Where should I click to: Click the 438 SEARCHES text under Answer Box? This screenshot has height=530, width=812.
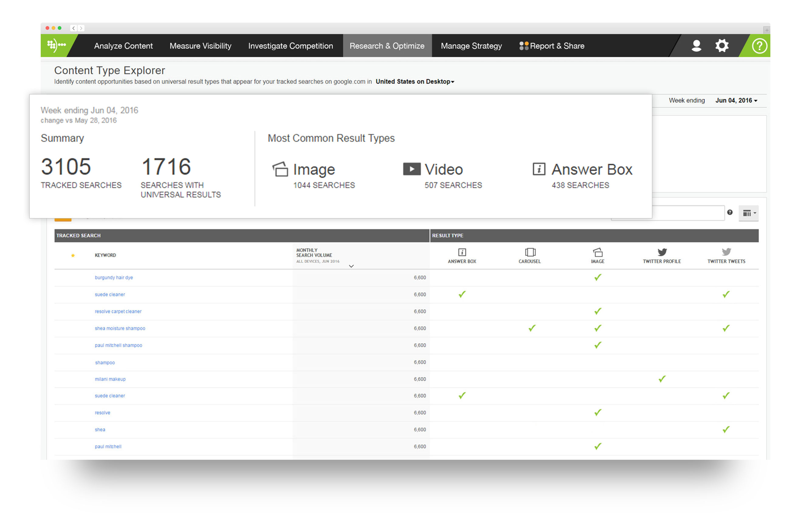point(580,185)
